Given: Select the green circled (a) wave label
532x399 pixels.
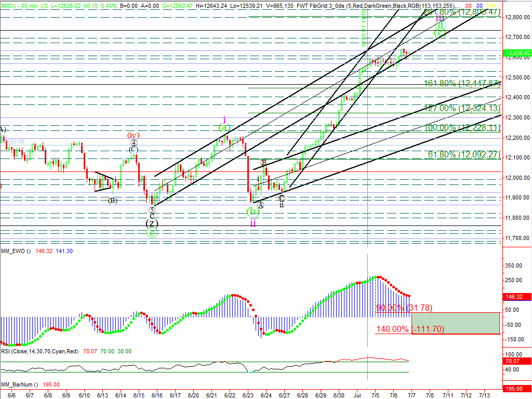Looking at the screenshot, I should 224,127.
